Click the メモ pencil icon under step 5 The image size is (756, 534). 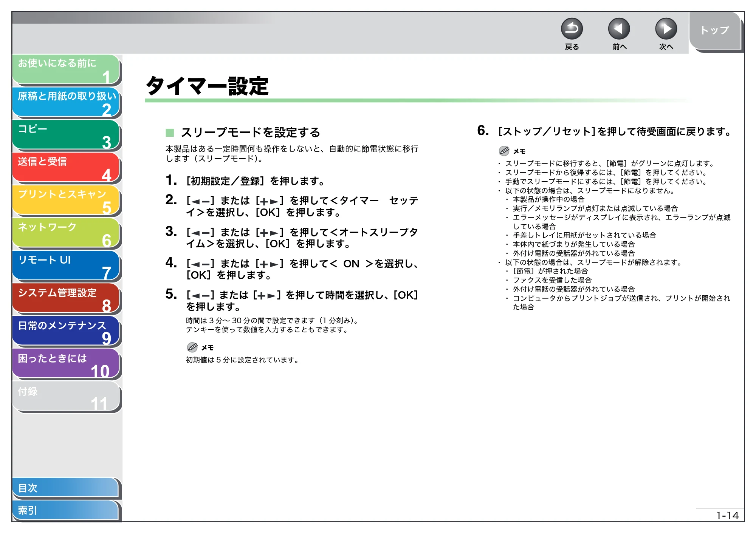tap(192, 347)
